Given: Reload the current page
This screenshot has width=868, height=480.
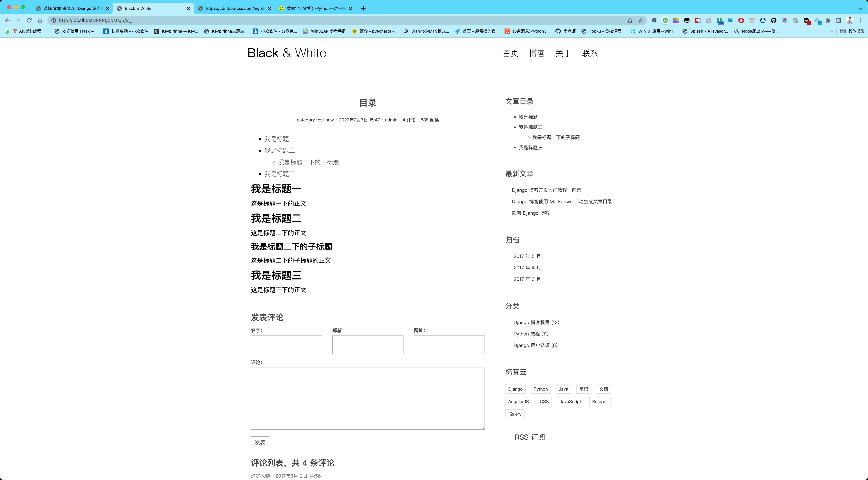Looking at the screenshot, I should 29,20.
